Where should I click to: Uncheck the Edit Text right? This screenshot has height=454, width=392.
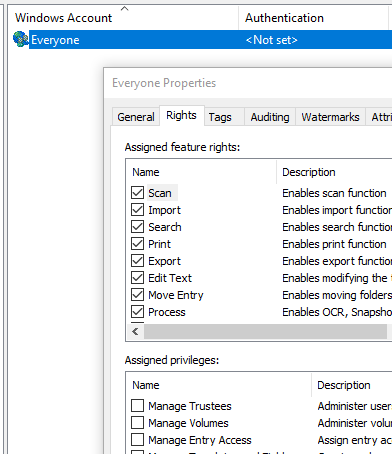pos(137,278)
